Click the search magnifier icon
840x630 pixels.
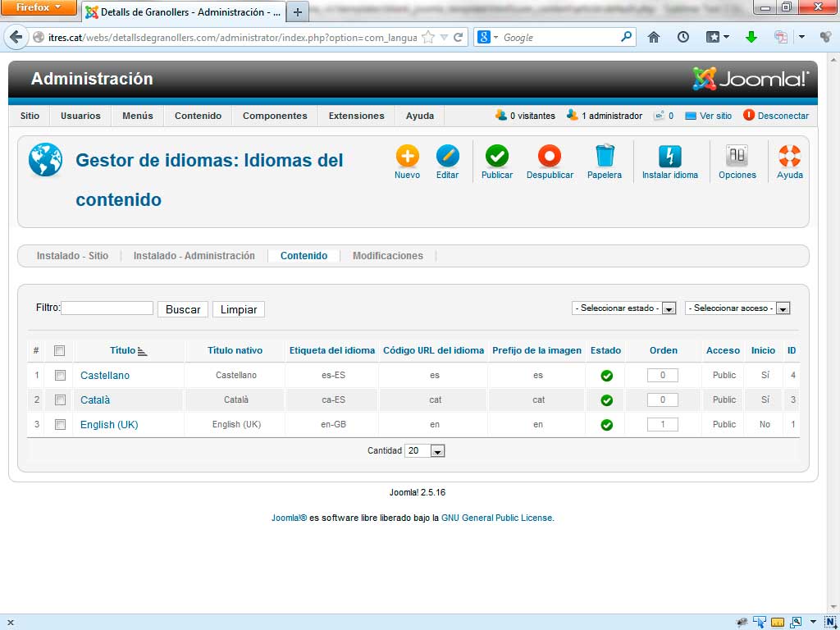pos(626,37)
